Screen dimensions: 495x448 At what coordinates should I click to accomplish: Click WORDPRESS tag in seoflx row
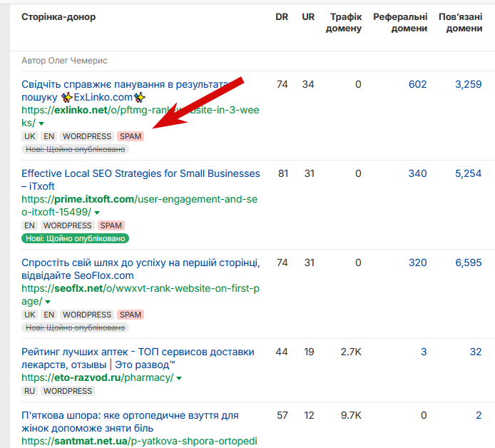tap(87, 315)
